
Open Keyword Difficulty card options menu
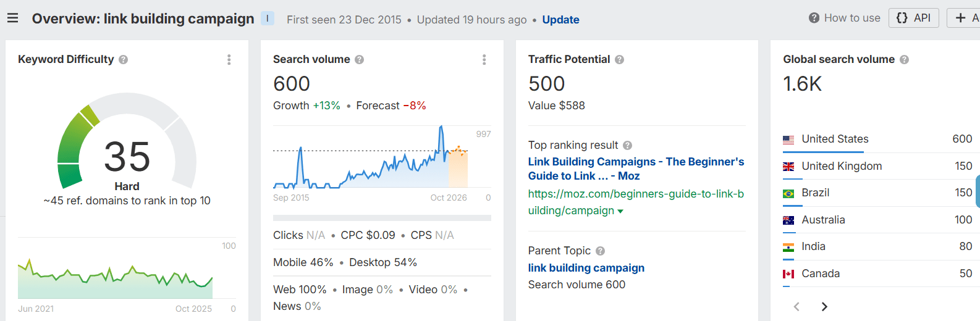229,59
